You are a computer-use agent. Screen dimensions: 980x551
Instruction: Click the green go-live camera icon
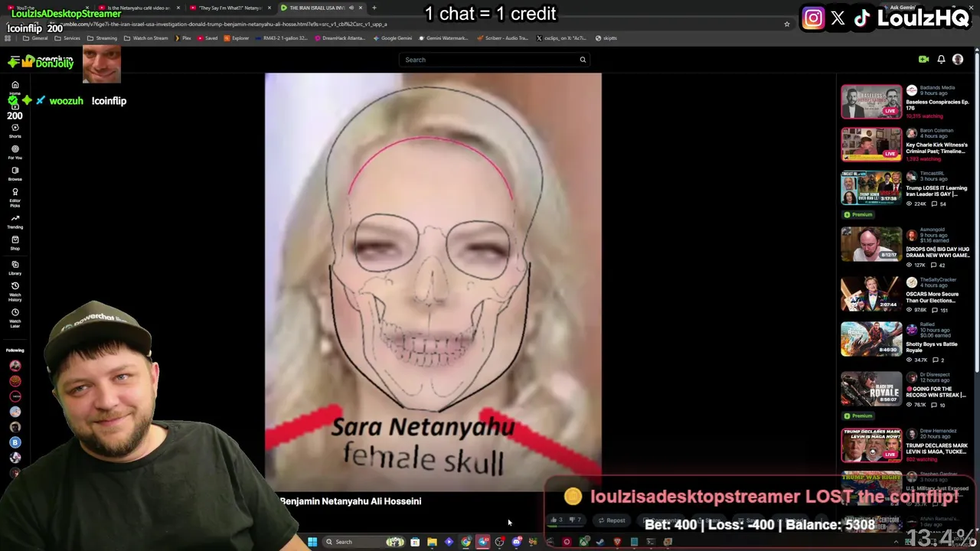[x=923, y=59]
